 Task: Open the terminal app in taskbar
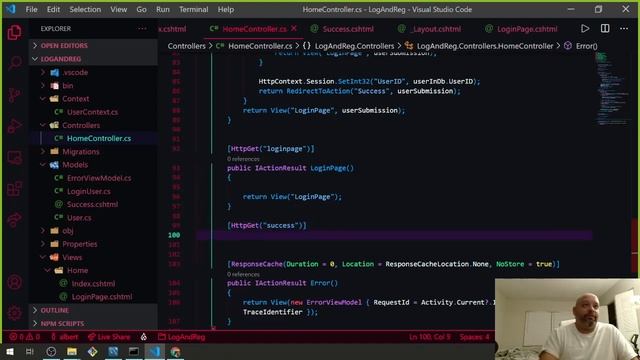click(133, 351)
